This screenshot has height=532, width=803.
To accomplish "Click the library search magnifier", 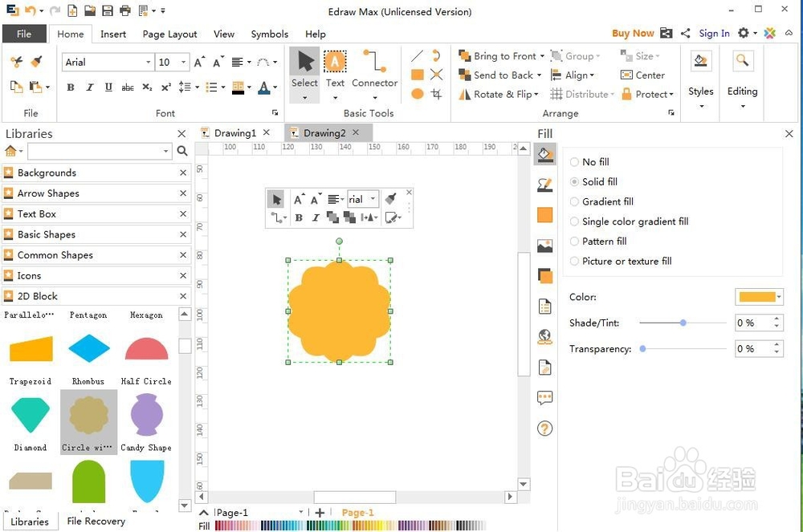I will [182, 151].
